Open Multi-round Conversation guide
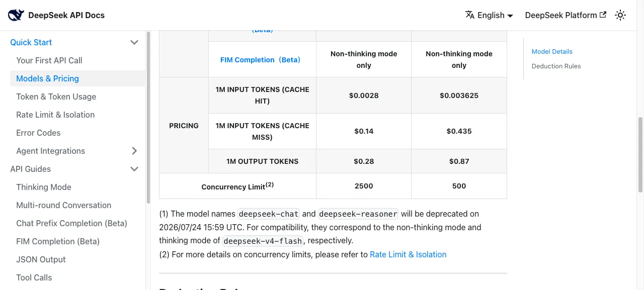644x290 pixels. click(x=63, y=205)
